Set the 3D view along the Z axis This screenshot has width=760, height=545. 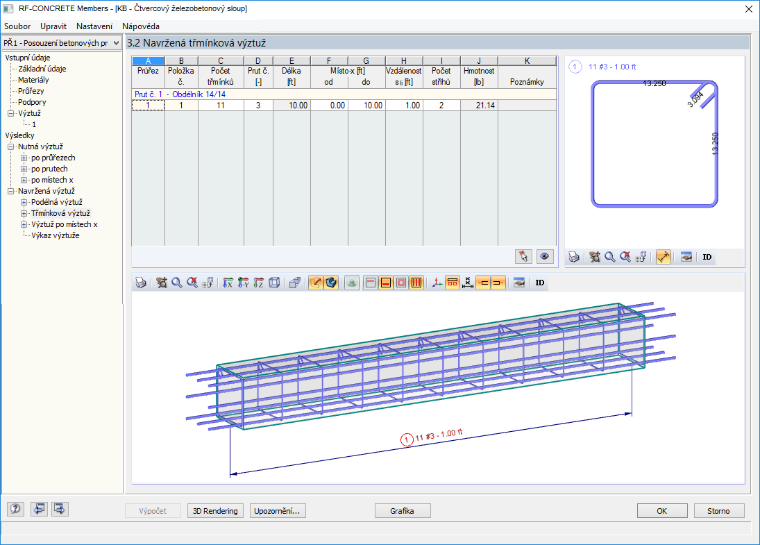tap(259, 283)
